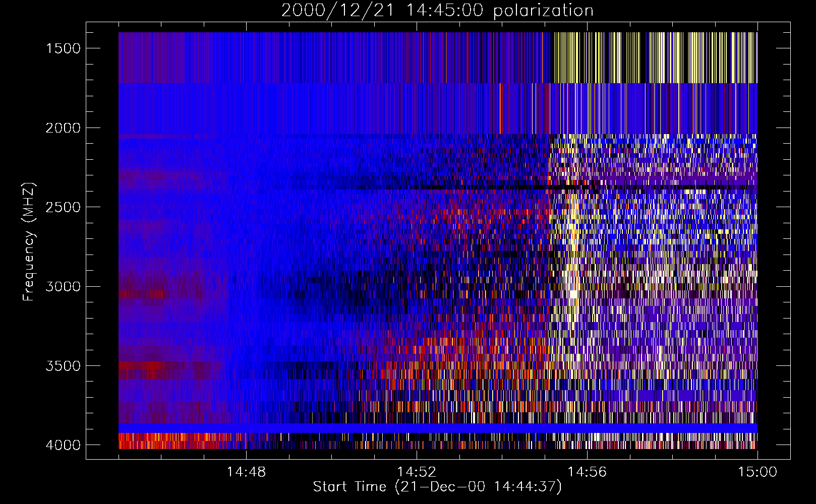Click the 'Frequency (MHZ)' axis label

click(29, 242)
